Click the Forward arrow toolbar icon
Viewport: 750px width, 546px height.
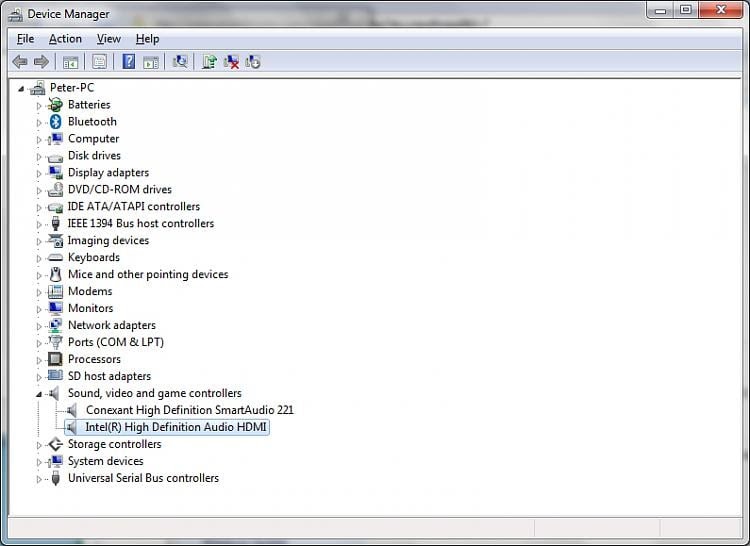42,62
